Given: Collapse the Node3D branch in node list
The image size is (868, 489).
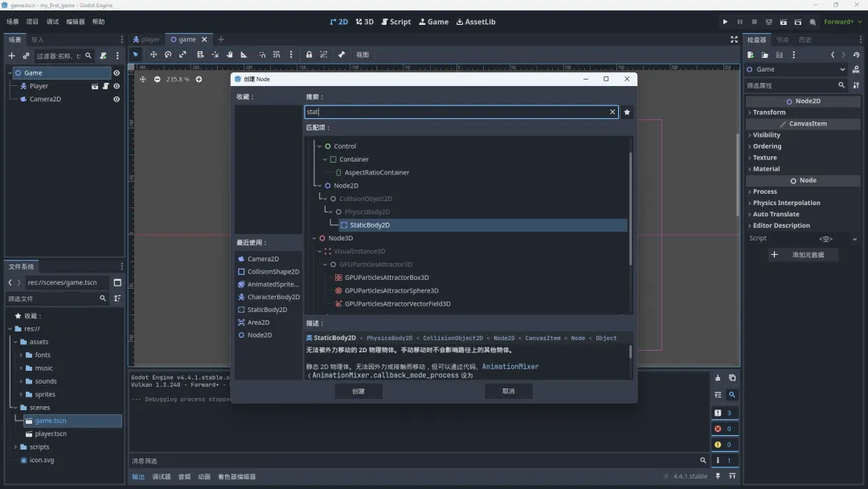Looking at the screenshot, I should 314,238.
